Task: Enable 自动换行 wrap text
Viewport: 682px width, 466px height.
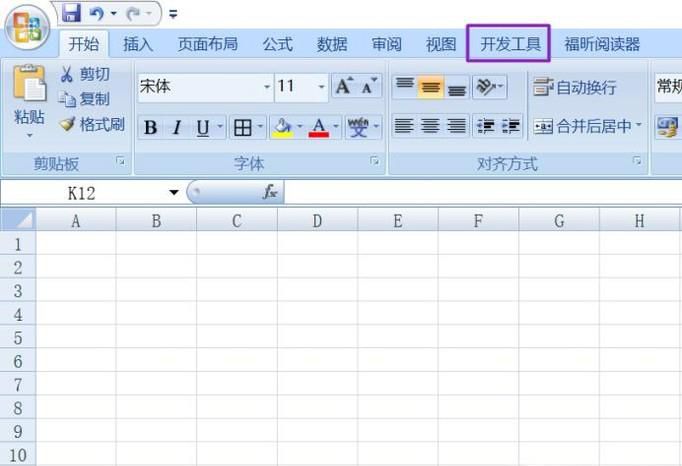Action: click(575, 87)
